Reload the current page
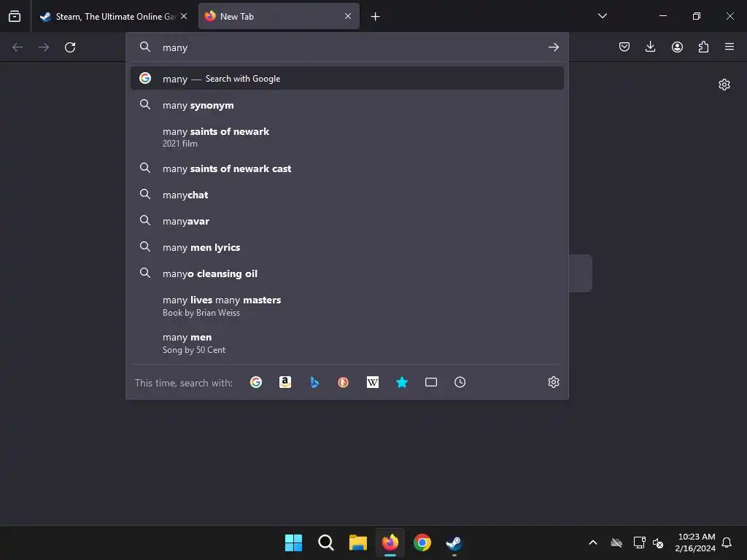 pos(70,47)
